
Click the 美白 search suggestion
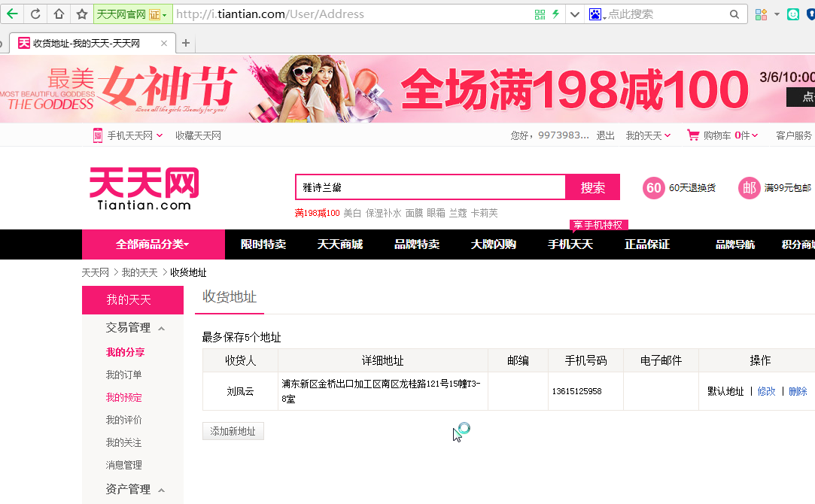352,213
